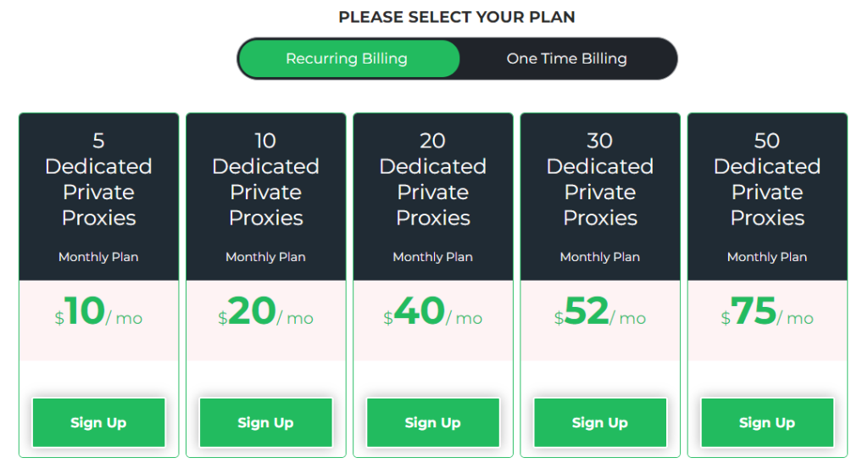
Task: Click the 10 Dedicated Private Proxies title
Action: point(265,179)
